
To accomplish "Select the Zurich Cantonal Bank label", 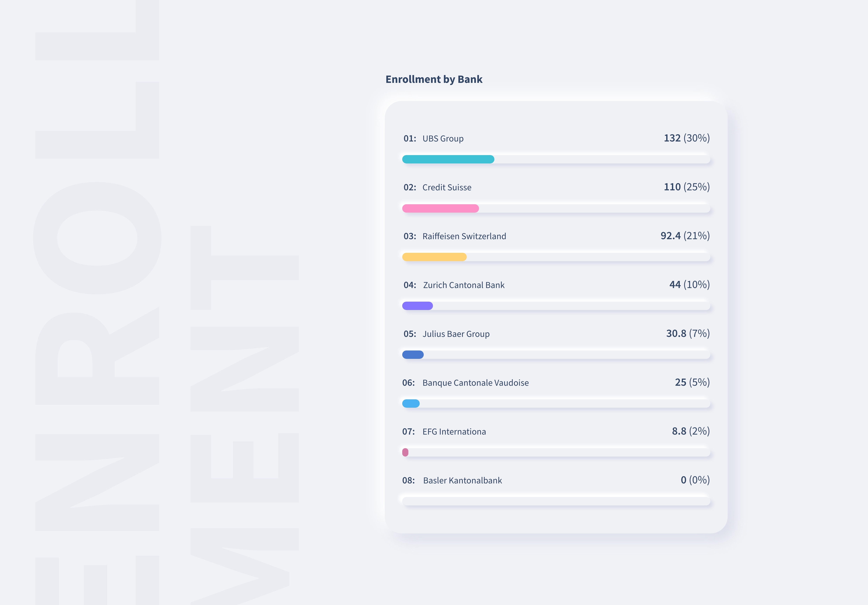I will 464,285.
